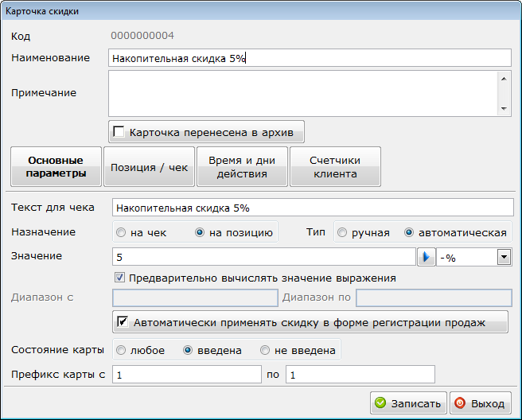Select the на чек radio button
522x420 pixels.
121,232
